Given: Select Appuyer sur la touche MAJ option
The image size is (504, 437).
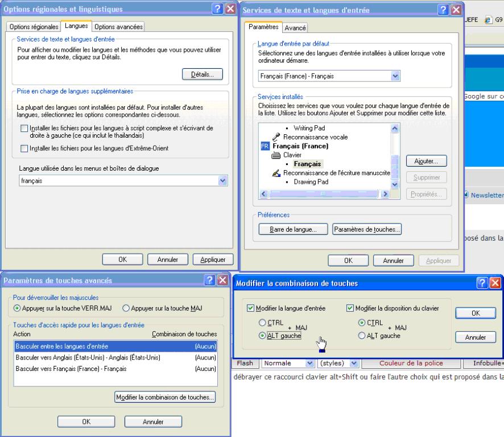Looking at the screenshot, I should (126, 308).
